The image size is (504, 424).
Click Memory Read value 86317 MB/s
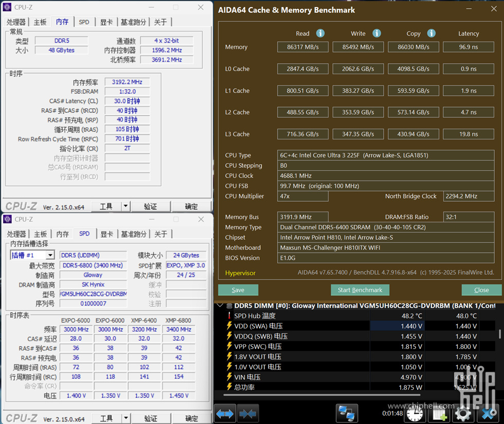303,47
